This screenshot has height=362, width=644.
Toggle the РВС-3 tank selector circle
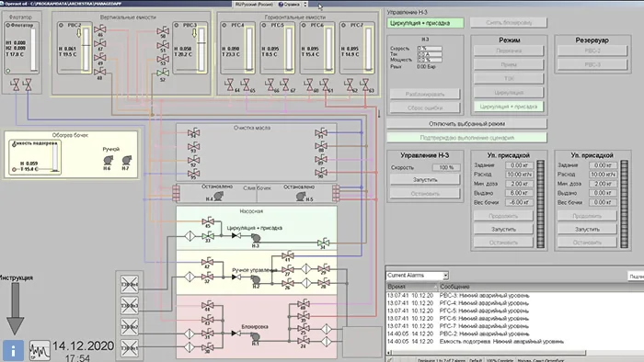point(177,26)
